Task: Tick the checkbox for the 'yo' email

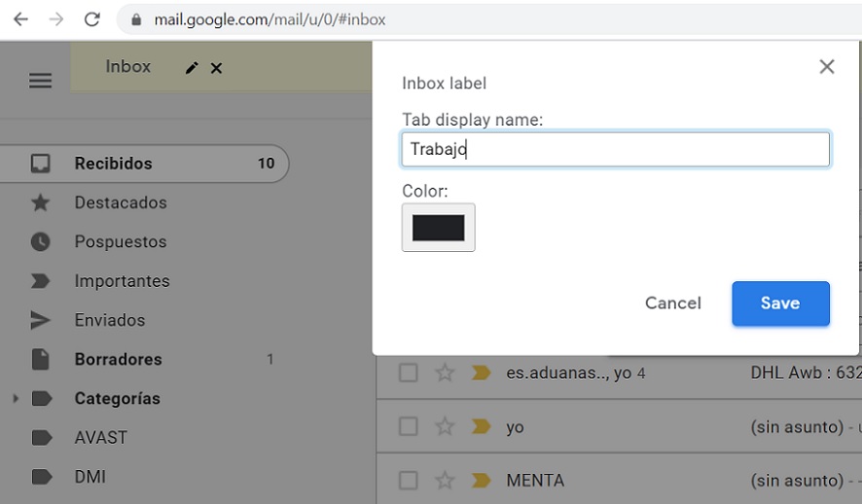Action: coord(409,426)
